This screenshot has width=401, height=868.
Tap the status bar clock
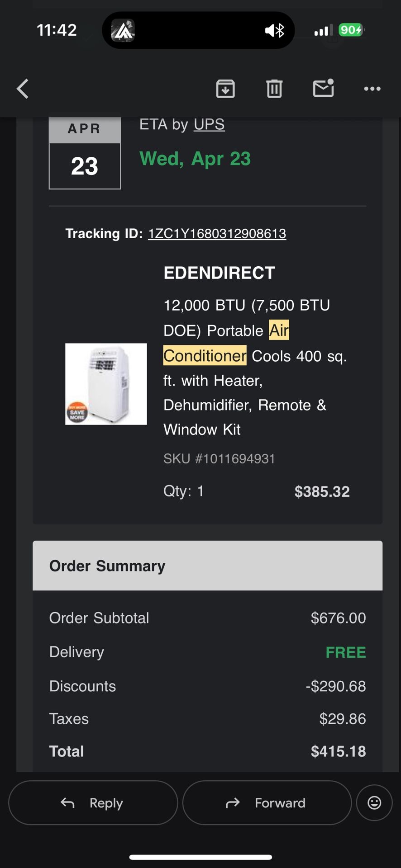[57, 30]
